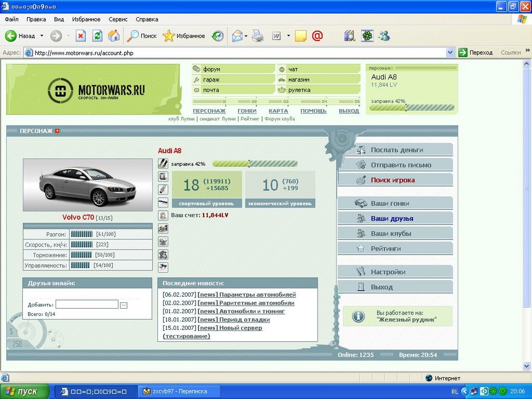This screenshot has height=399, width=532.
Task: Click the red plus next to ПЕРСОНАЖ
Action: tap(57, 131)
